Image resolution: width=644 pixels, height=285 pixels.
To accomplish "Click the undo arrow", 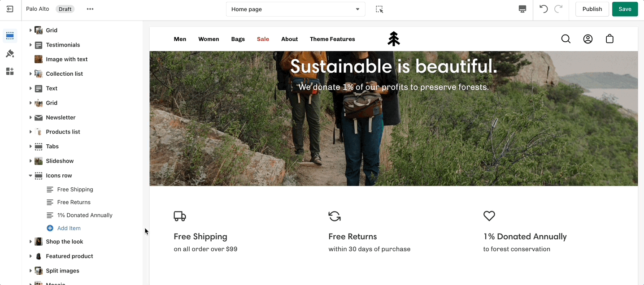I will point(544,9).
